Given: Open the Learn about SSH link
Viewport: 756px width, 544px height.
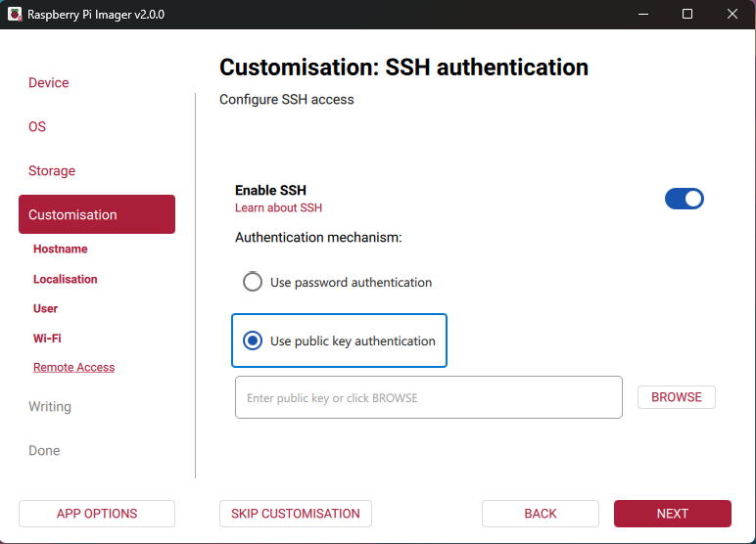Looking at the screenshot, I should coord(278,207).
